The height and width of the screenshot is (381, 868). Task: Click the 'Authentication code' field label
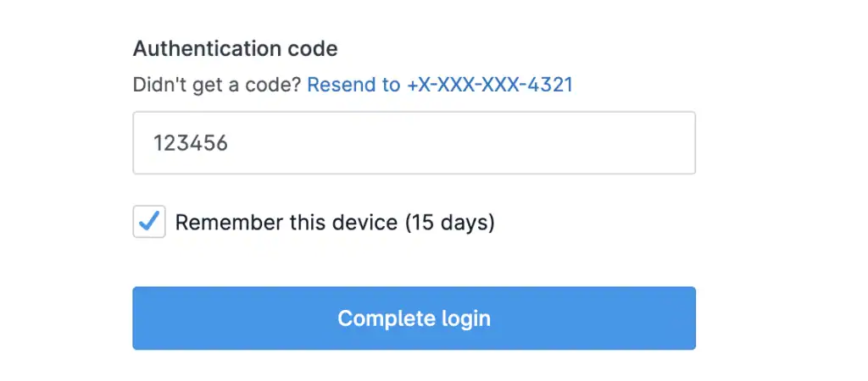(235, 48)
